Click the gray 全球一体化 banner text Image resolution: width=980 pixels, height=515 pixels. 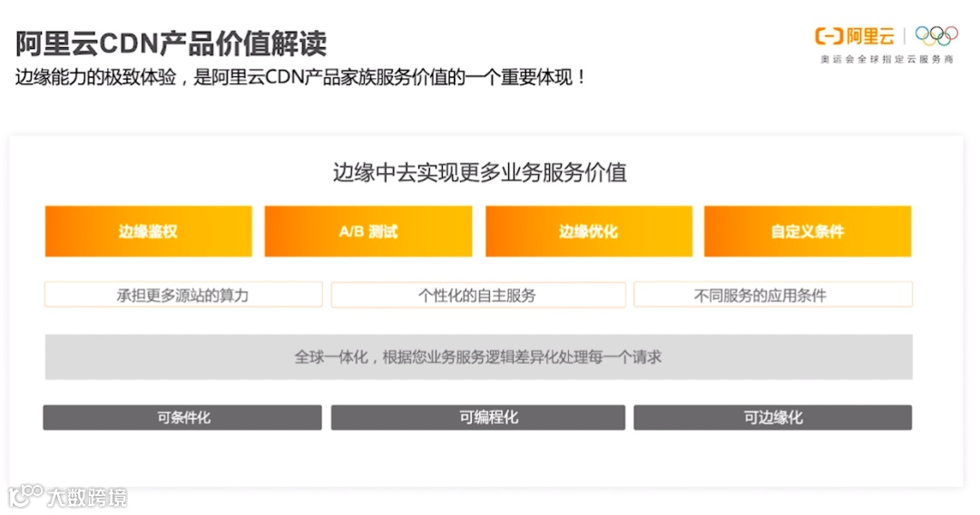click(x=478, y=357)
